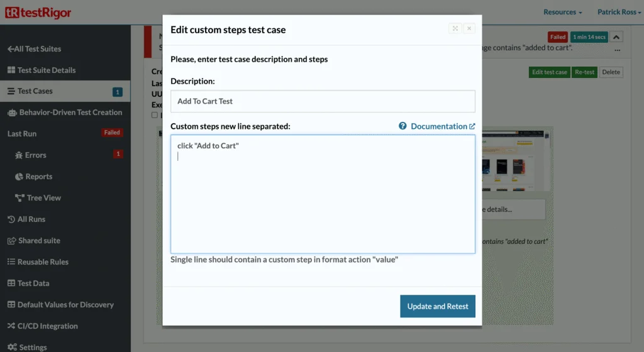
Task: Collapse the test case chevron
Action: (616, 37)
